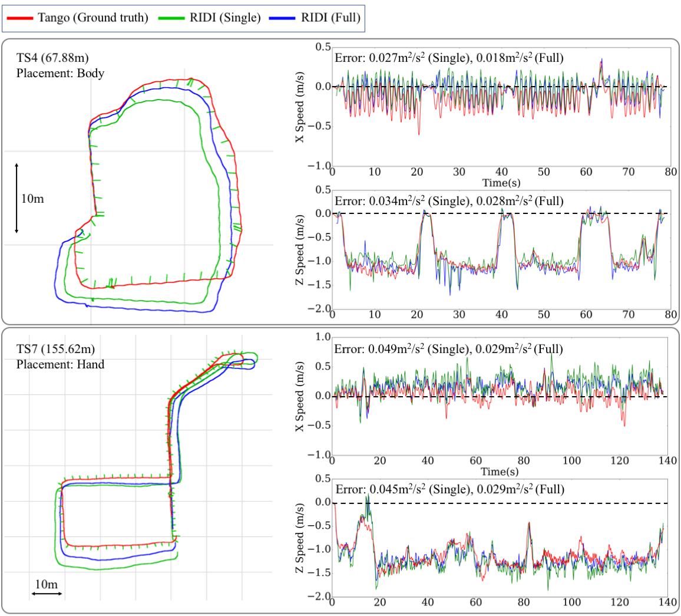The image size is (681, 616).
Task: Click the TS7 trajectory path plot
Action: (x=156, y=461)
